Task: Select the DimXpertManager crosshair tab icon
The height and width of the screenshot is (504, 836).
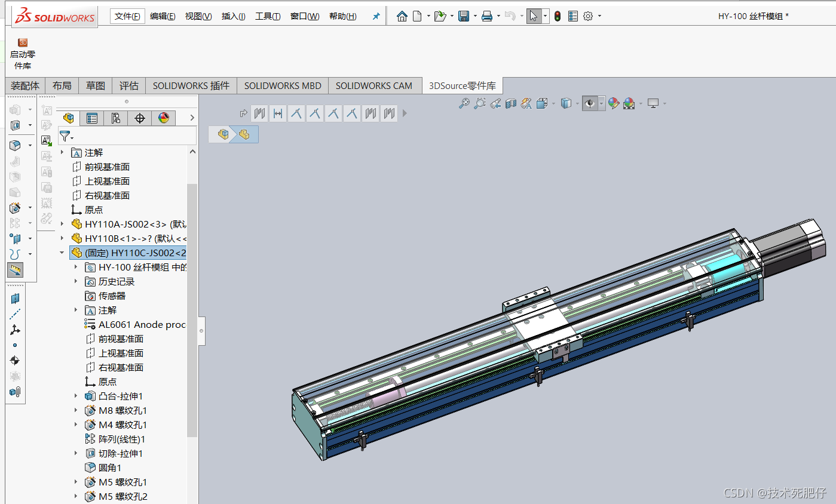Action: click(x=140, y=118)
